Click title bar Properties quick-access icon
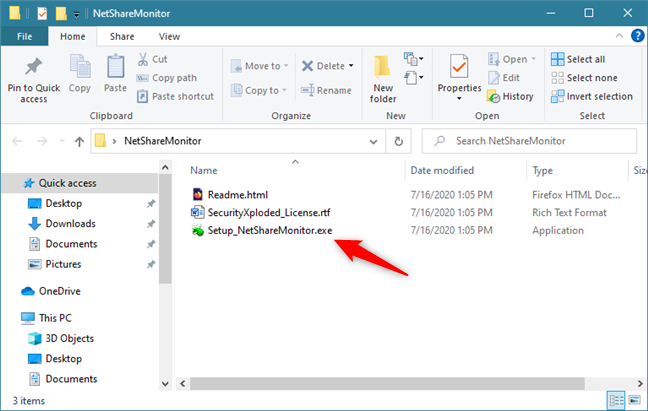The width and height of the screenshot is (648, 411). (x=42, y=13)
